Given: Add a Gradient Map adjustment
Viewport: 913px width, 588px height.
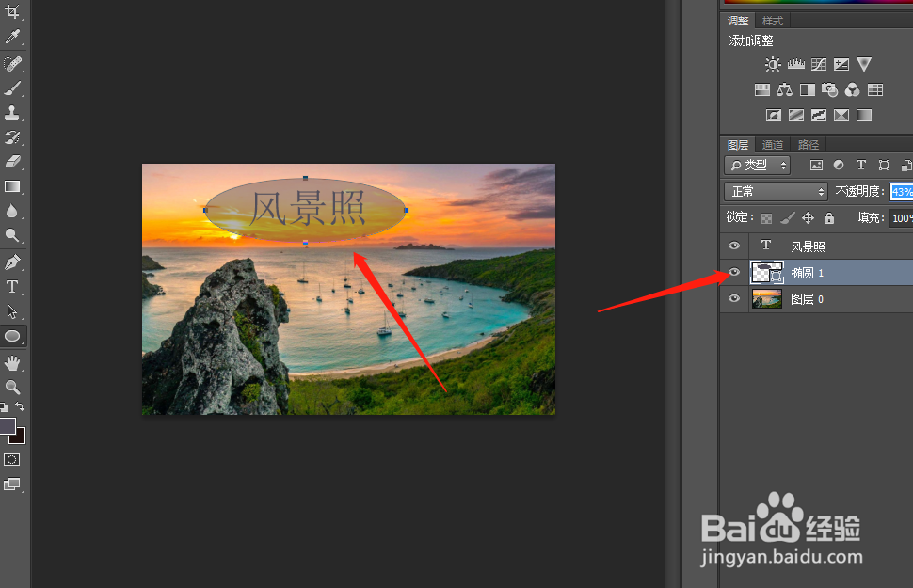Looking at the screenshot, I should click(864, 116).
